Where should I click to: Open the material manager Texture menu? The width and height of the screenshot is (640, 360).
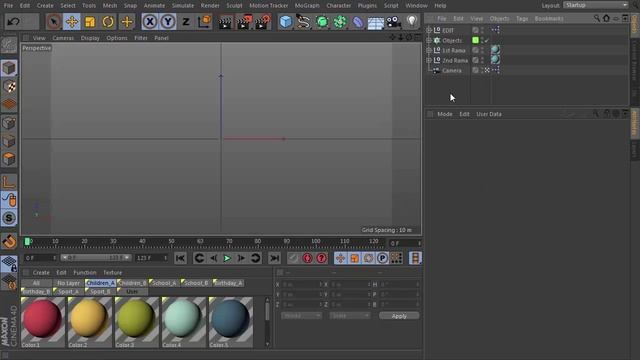click(112, 273)
